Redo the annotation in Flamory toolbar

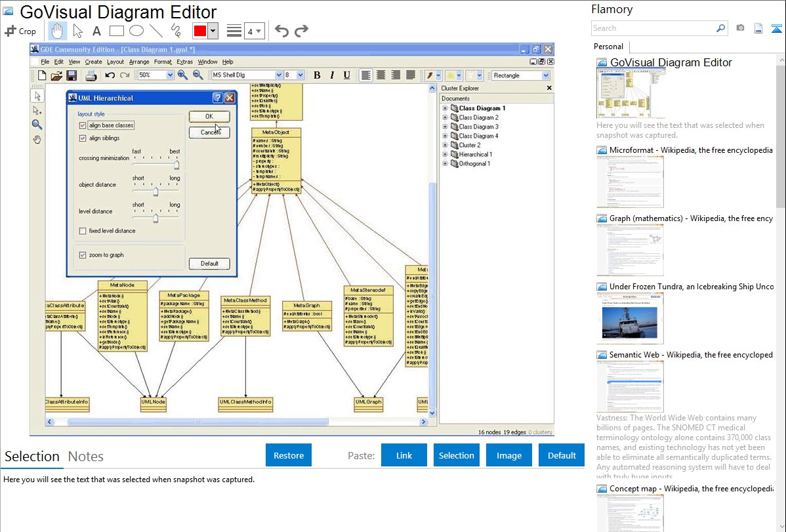[x=301, y=31]
